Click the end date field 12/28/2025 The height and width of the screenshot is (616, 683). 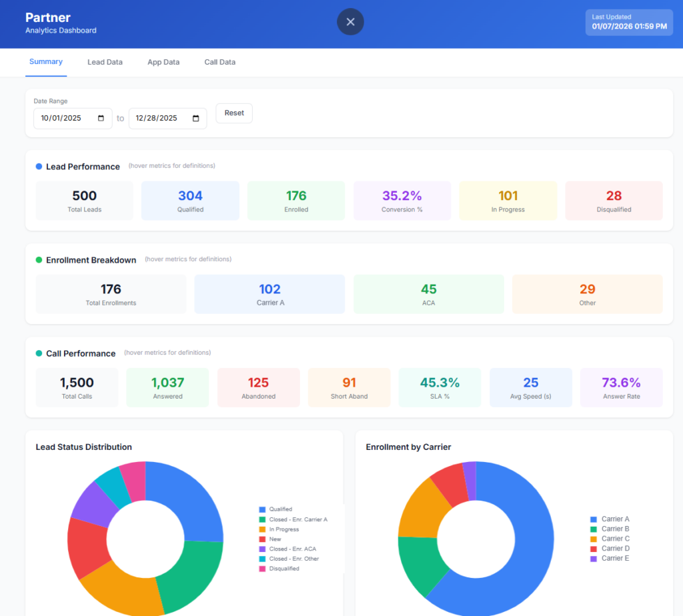point(167,119)
